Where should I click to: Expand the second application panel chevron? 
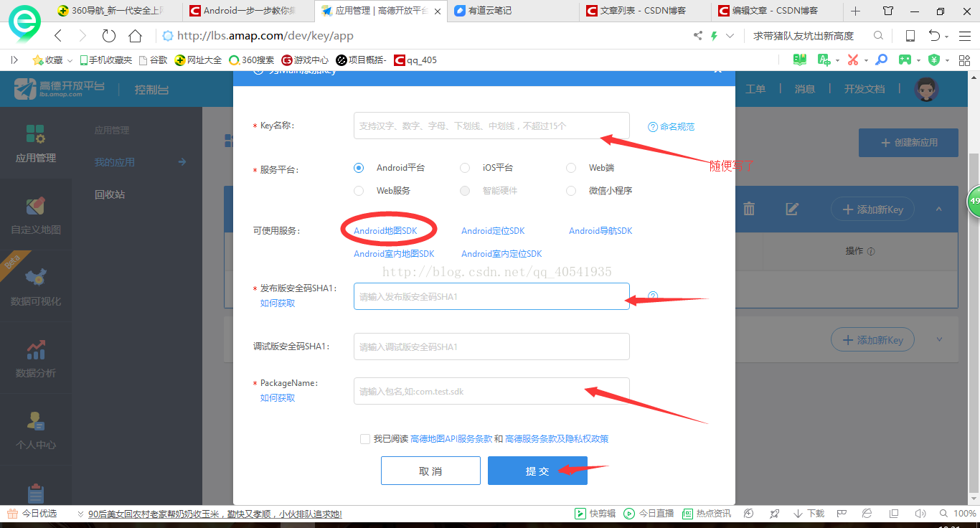(x=939, y=339)
